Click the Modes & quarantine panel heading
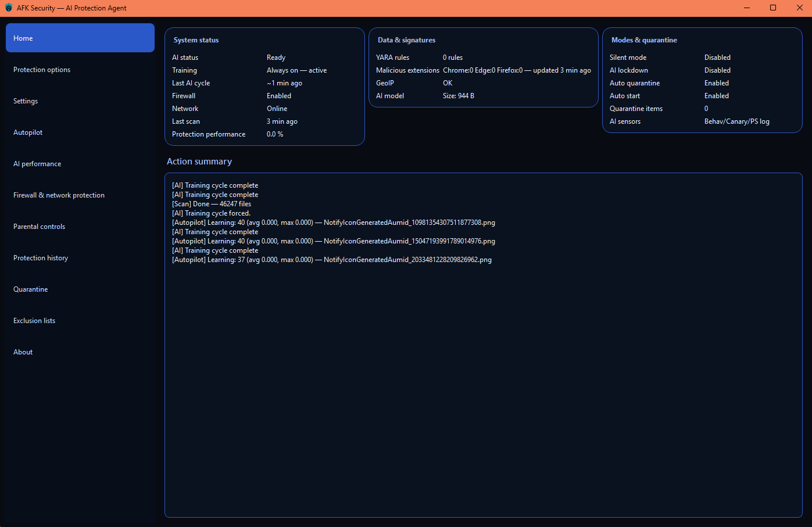Image resolution: width=812 pixels, height=527 pixels. [x=644, y=40]
